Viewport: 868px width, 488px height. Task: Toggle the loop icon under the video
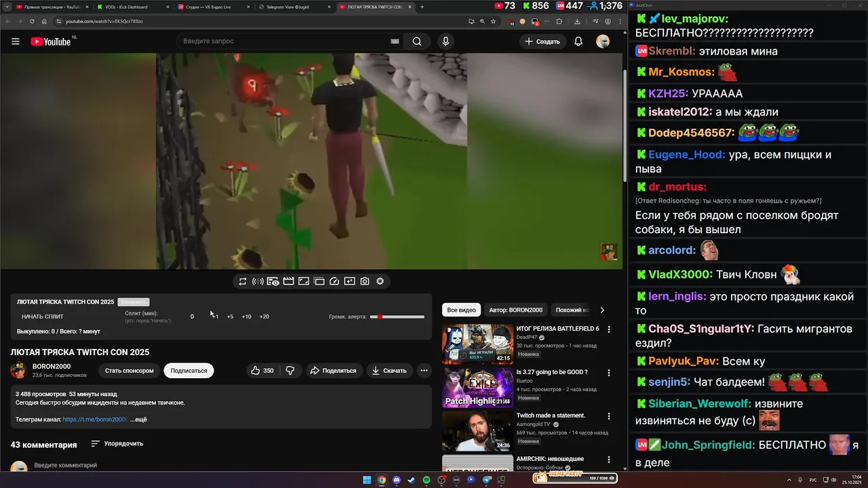(243, 281)
